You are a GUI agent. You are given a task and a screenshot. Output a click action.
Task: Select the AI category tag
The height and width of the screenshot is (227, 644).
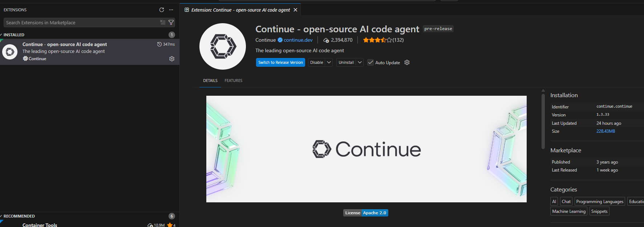coord(554,202)
